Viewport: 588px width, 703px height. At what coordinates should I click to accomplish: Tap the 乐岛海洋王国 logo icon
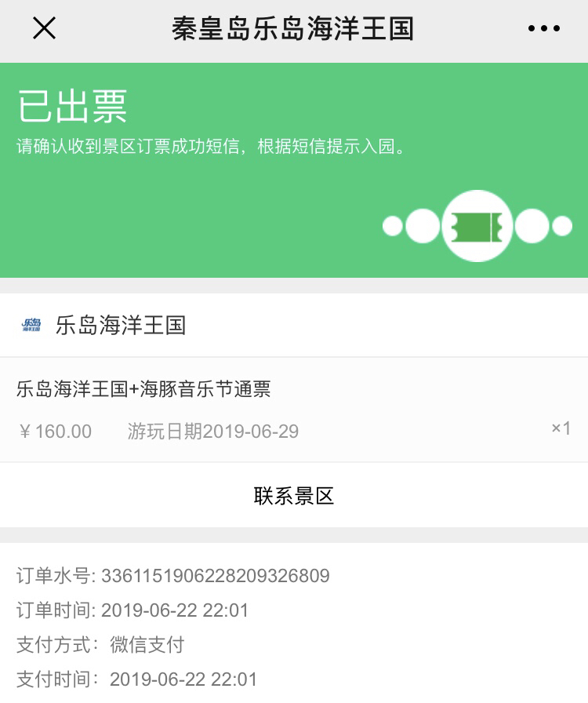tap(31, 325)
